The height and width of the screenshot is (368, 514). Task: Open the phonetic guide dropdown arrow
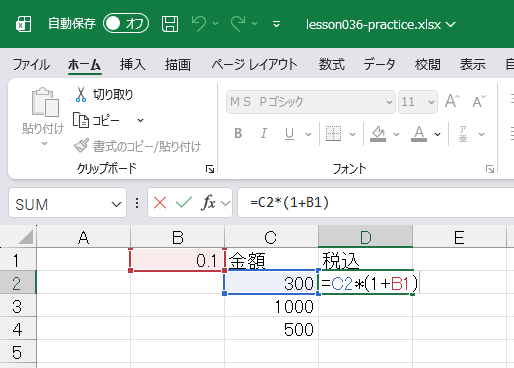pyautogui.click(x=481, y=134)
